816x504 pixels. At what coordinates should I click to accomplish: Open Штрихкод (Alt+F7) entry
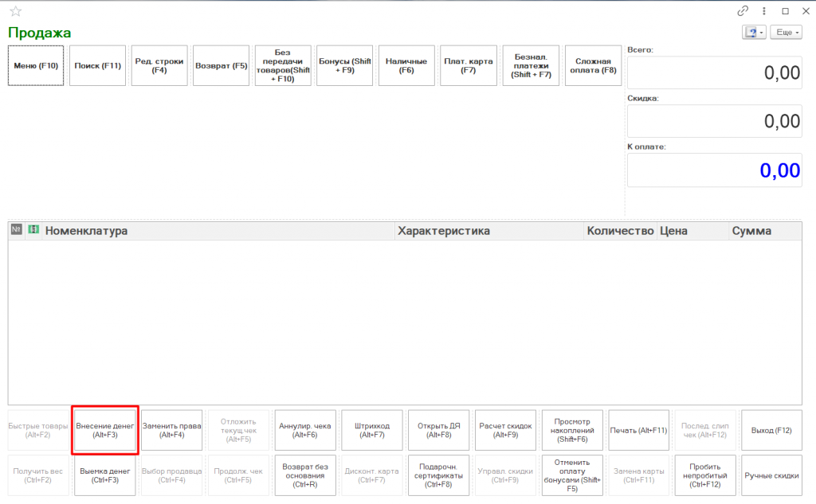(x=372, y=431)
